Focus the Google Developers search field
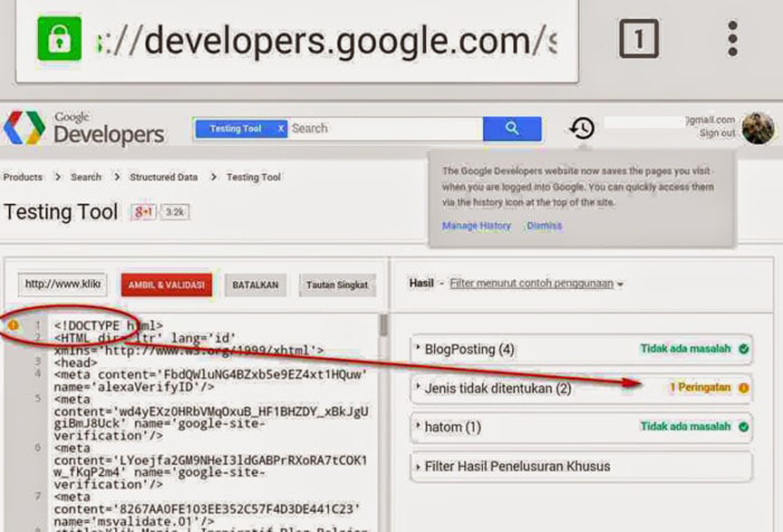Image resolution: width=783 pixels, height=532 pixels. coord(385,129)
